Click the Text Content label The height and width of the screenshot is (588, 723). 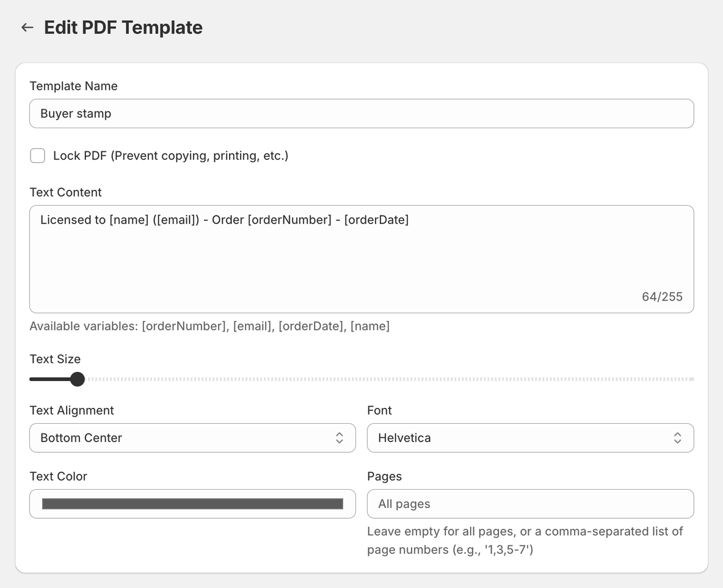pyautogui.click(x=65, y=192)
